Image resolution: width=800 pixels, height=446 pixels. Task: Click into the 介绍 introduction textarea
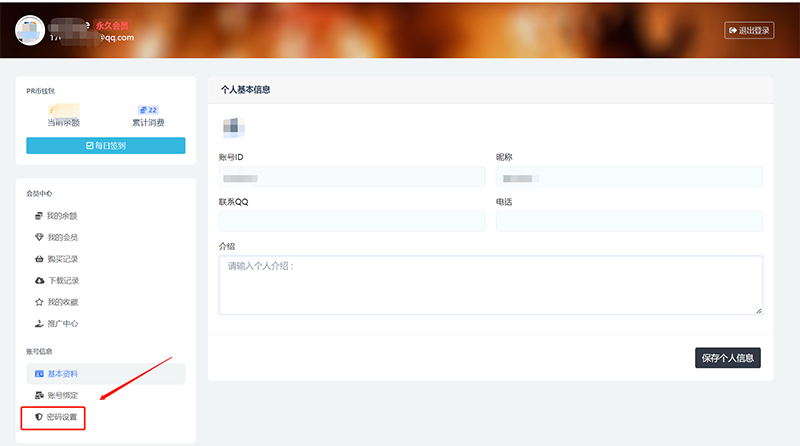(490, 285)
